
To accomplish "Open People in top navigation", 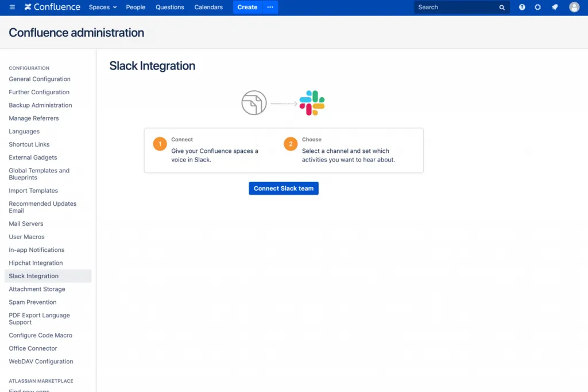I will point(136,7).
